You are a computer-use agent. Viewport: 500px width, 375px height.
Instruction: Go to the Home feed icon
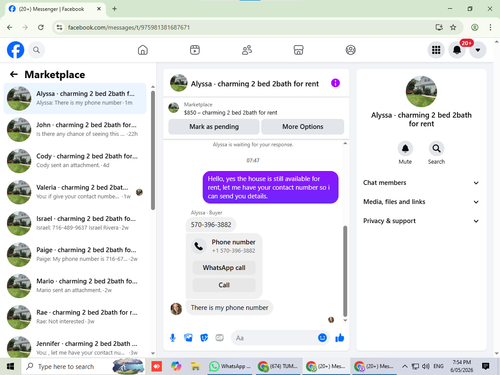click(143, 50)
